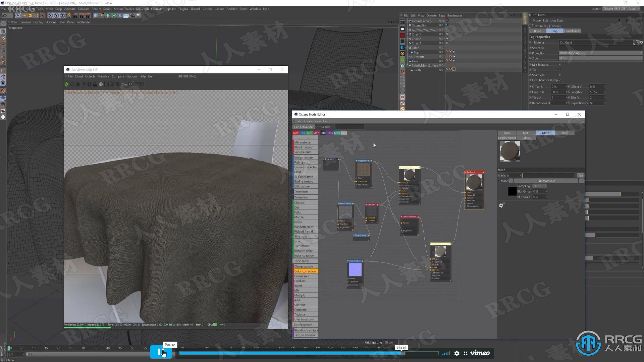Send scene with Octane start icon in Live Viewer
644x362 pixels.
(x=66, y=84)
